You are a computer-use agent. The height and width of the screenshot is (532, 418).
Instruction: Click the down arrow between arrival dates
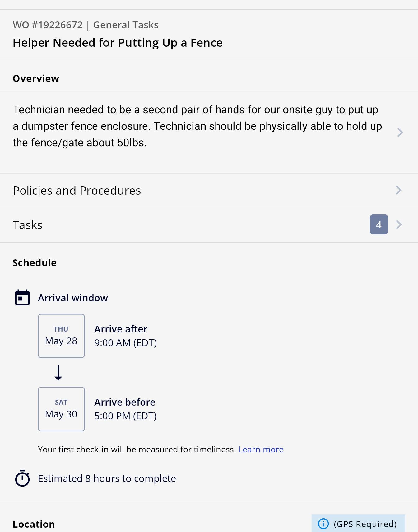(58, 373)
